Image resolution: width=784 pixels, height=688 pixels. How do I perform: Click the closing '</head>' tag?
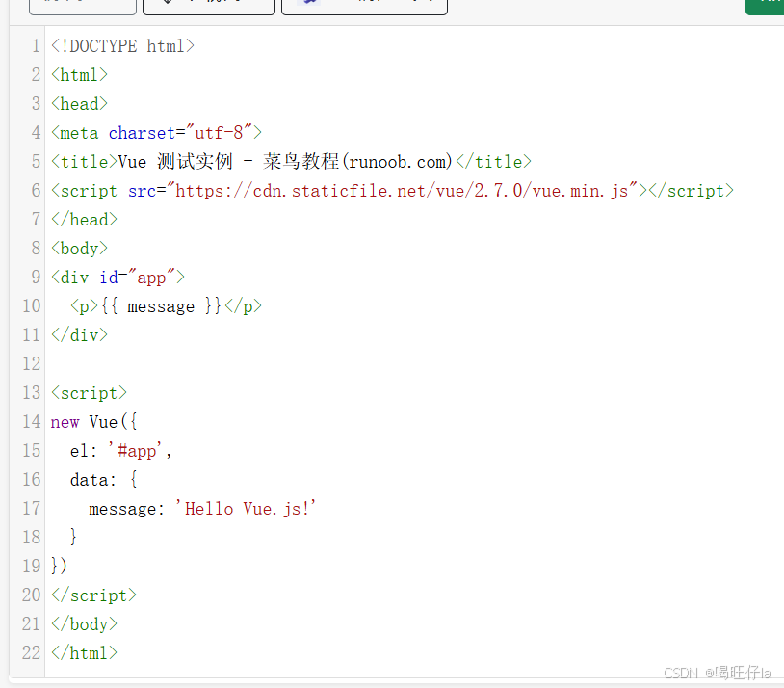84,220
